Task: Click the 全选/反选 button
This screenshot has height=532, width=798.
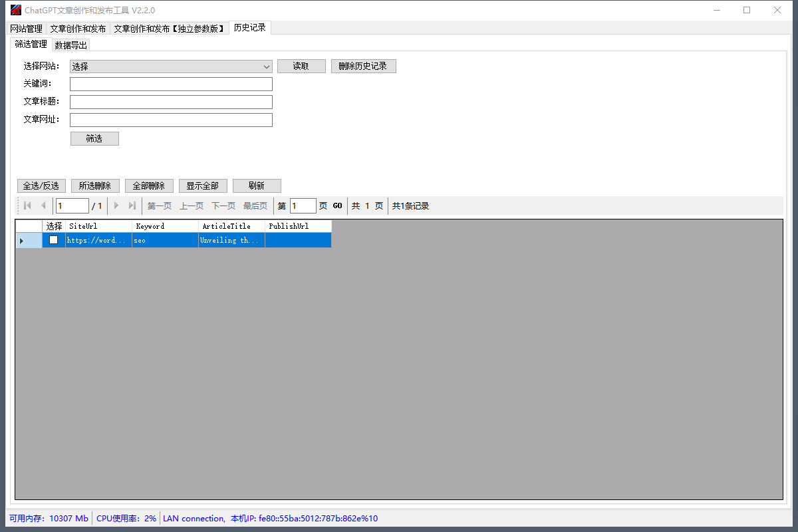Action: (x=41, y=186)
